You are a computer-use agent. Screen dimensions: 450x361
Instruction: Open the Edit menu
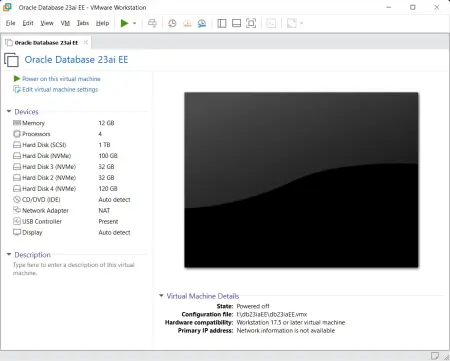(28, 23)
